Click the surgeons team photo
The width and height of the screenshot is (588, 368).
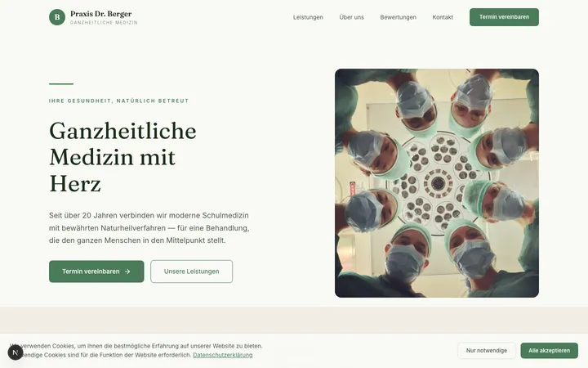point(436,183)
